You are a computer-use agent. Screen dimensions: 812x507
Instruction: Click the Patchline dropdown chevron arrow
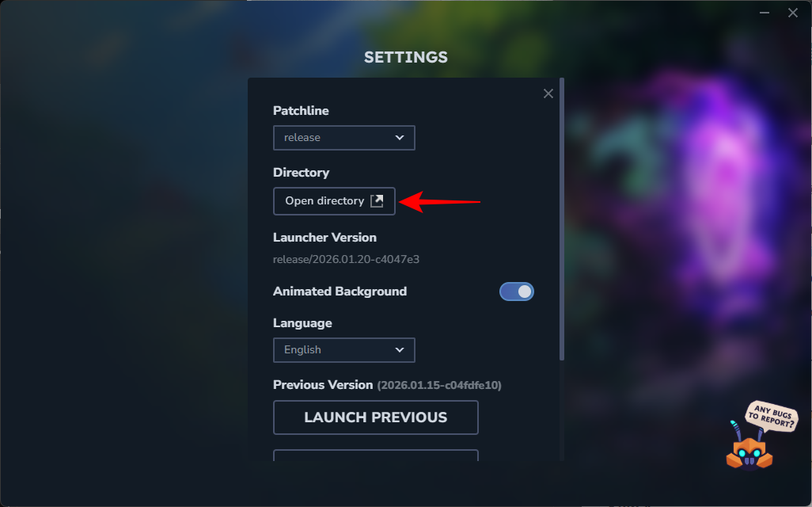point(399,137)
